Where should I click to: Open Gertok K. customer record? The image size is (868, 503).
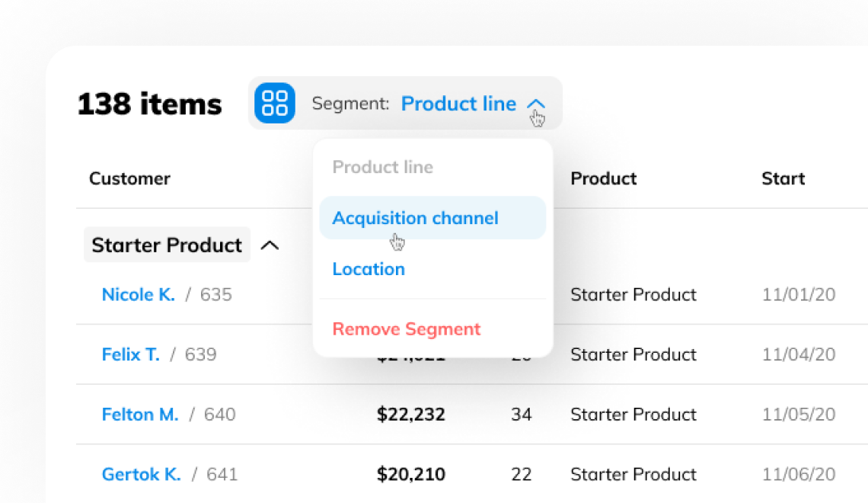(x=142, y=474)
